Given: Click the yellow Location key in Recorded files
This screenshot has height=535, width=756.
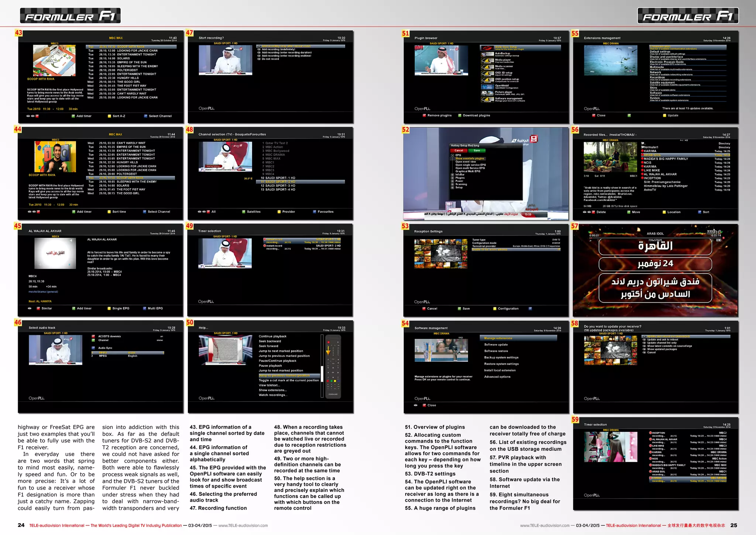Looking at the screenshot, I should point(664,212).
